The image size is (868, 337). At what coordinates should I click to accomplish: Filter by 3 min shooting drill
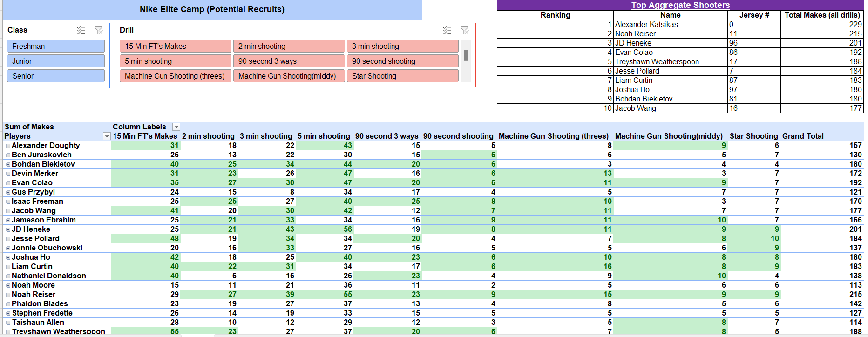[x=403, y=46]
